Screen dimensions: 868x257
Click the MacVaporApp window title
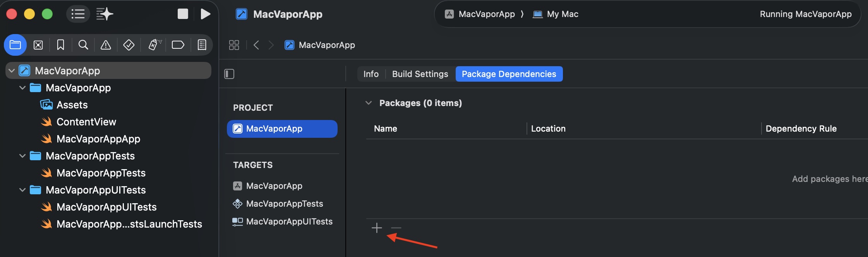click(288, 14)
